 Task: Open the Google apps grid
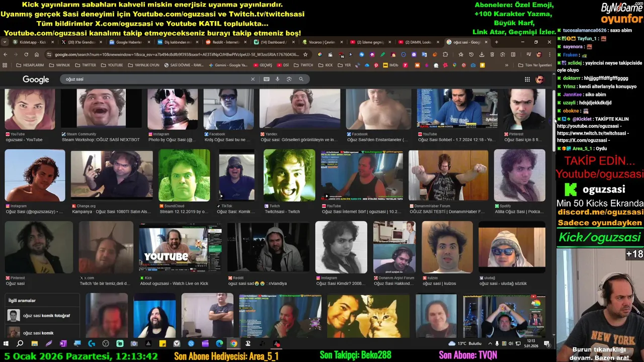click(x=527, y=79)
